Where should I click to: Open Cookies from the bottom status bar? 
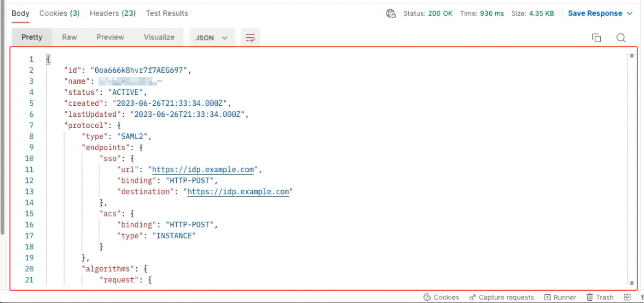point(441,297)
